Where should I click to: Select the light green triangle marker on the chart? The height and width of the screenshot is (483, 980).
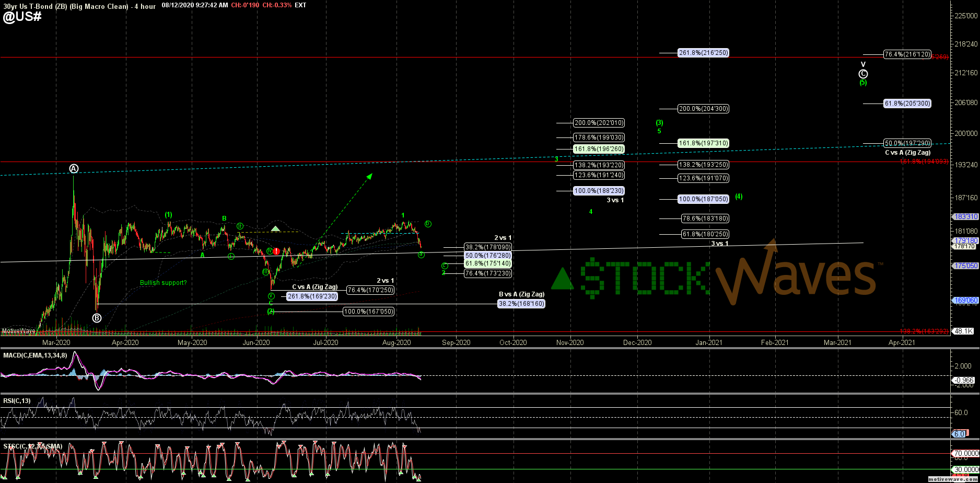[x=275, y=228]
